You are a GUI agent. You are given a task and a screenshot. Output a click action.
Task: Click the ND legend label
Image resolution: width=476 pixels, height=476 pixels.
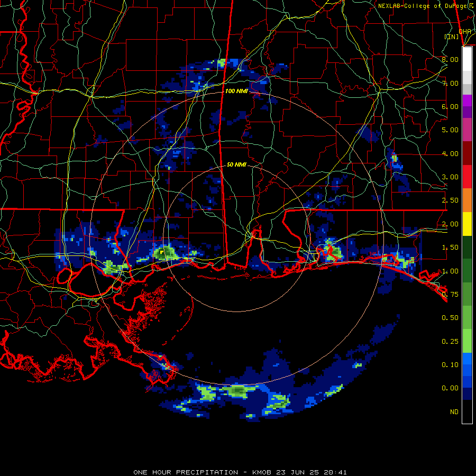tap(454, 412)
